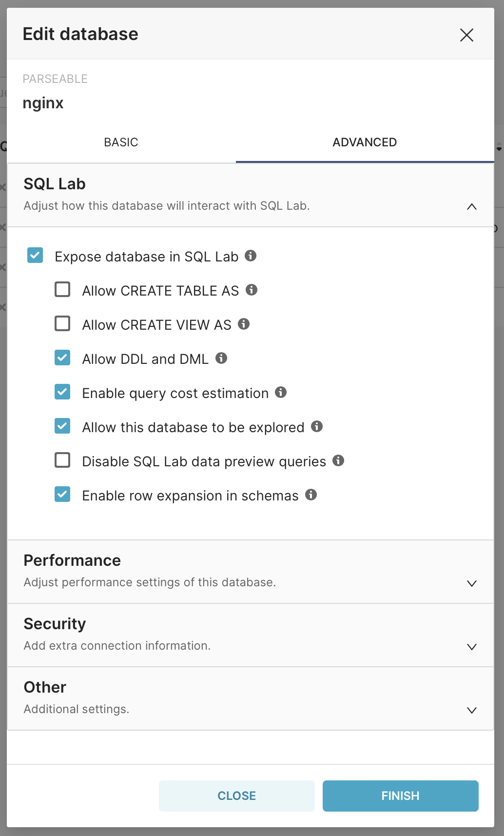The height and width of the screenshot is (836, 504).
Task: Click info icon for Enable row expansion in schemas
Action: (x=311, y=495)
